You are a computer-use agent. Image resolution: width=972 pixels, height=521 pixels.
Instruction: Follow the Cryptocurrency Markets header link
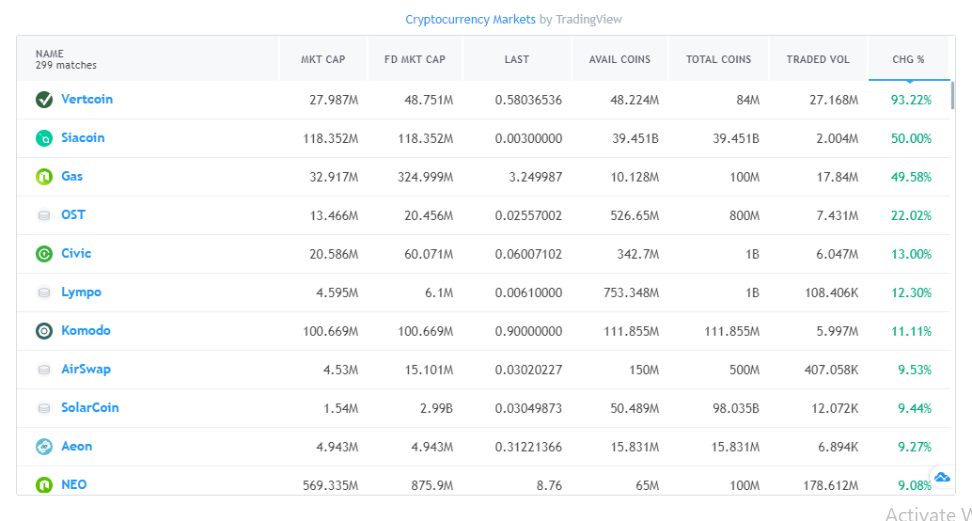[x=470, y=19]
